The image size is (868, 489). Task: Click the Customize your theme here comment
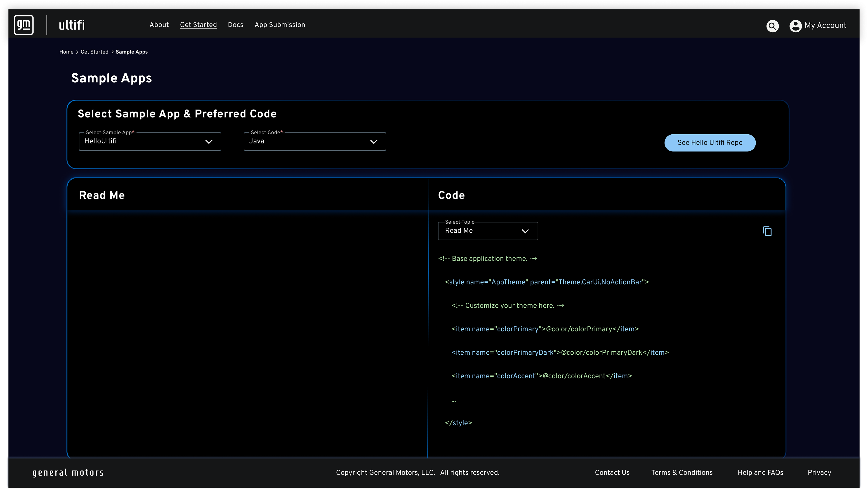[508, 306]
